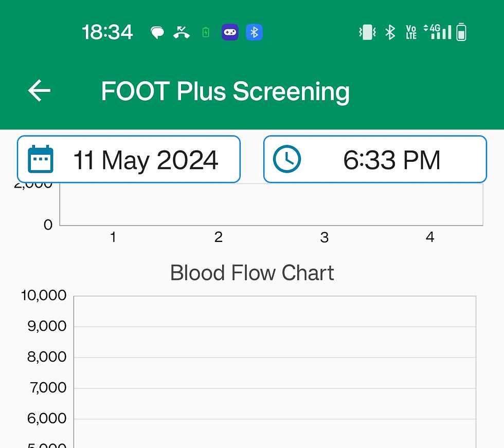Select x-axis label 1 on upper chart

113,237
